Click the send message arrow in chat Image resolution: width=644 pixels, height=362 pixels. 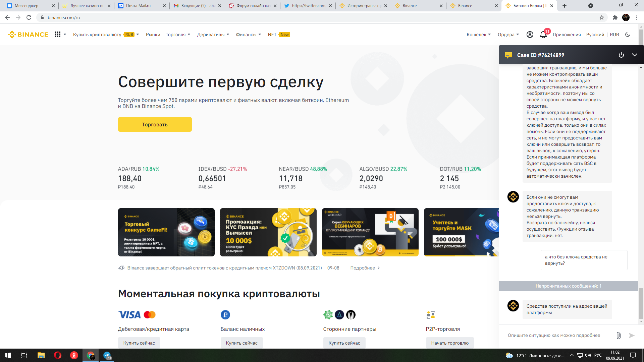click(x=632, y=336)
